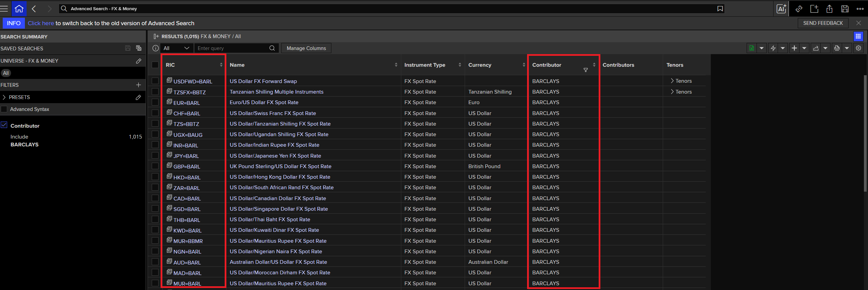Select the CAD=BARL row checkbox
Image resolution: width=868 pixels, height=290 pixels.
point(155,198)
